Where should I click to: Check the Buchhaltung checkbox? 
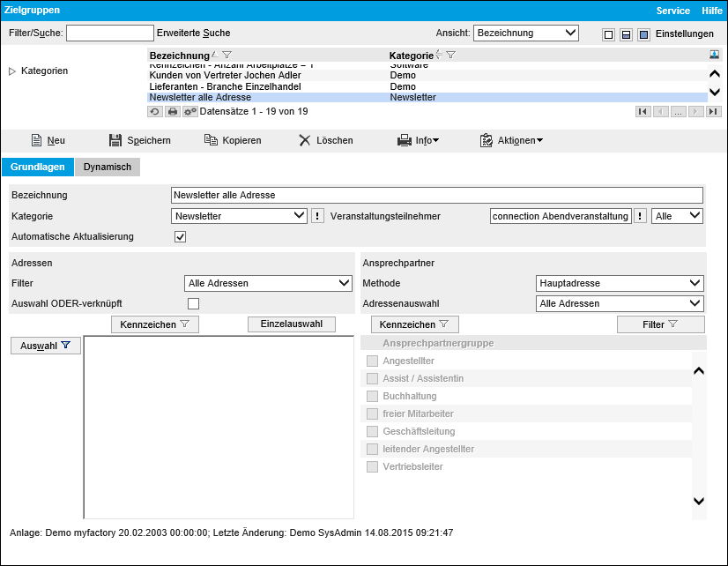(x=372, y=397)
